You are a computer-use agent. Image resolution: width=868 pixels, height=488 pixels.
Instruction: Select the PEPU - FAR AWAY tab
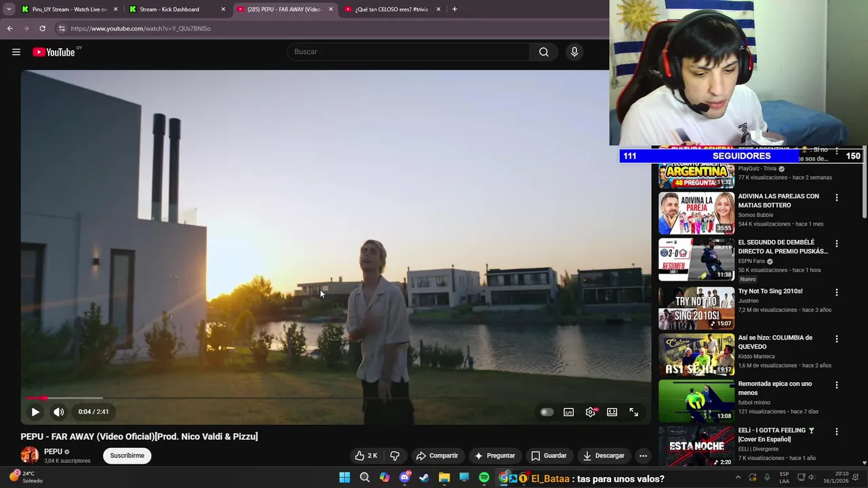point(285,9)
